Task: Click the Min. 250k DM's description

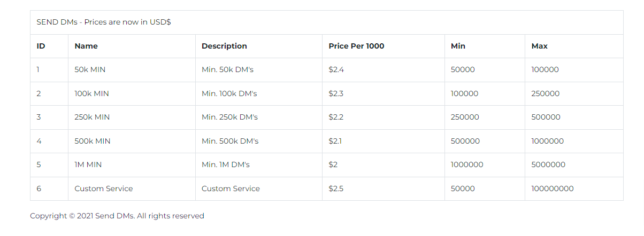Action: [x=229, y=117]
